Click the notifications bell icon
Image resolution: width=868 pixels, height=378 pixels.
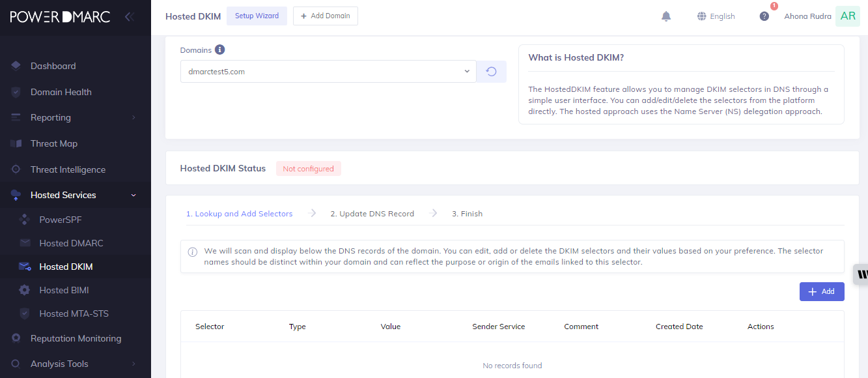click(x=665, y=16)
